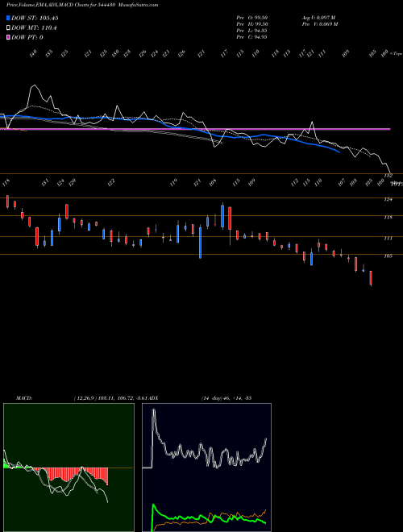Click the Pre C: 94.95 value
Viewport: 403px width, 532px height.
click(x=251, y=37)
